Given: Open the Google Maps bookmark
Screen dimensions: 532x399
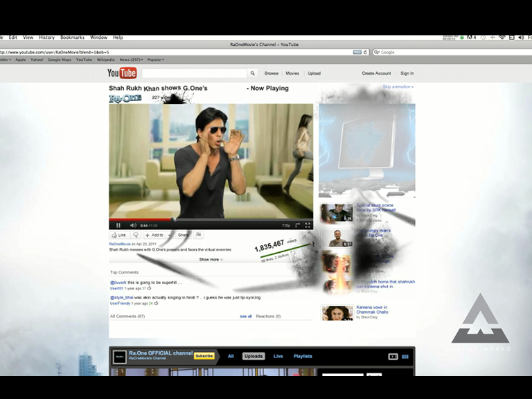Looking at the screenshot, I should pyautogui.click(x=60, y=60).
